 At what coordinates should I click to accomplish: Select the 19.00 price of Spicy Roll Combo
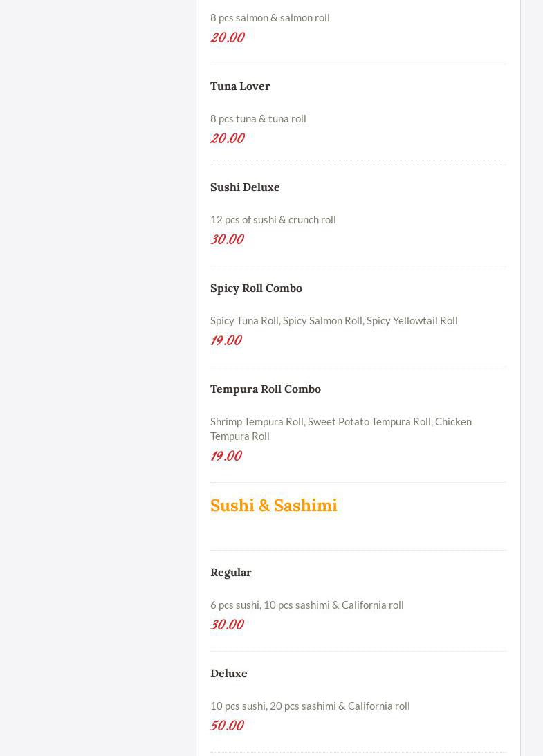tap(226, 340)
